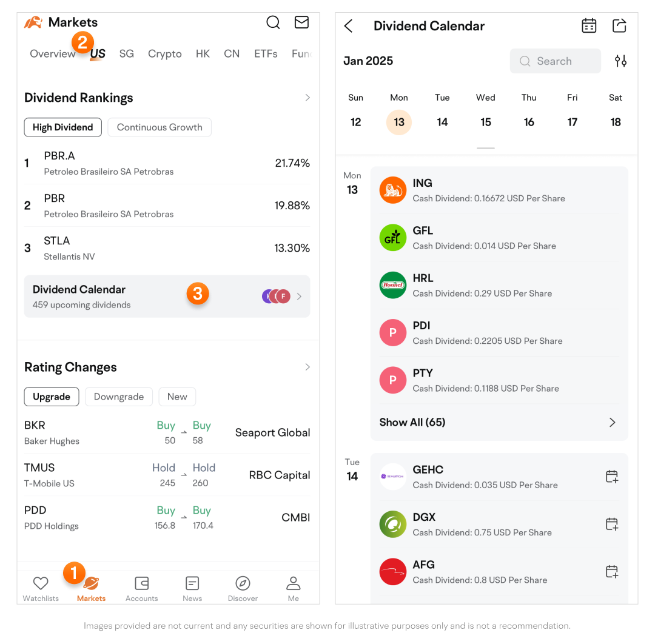Add DGX dividend reminder to calendar

(x=612, y=524)
